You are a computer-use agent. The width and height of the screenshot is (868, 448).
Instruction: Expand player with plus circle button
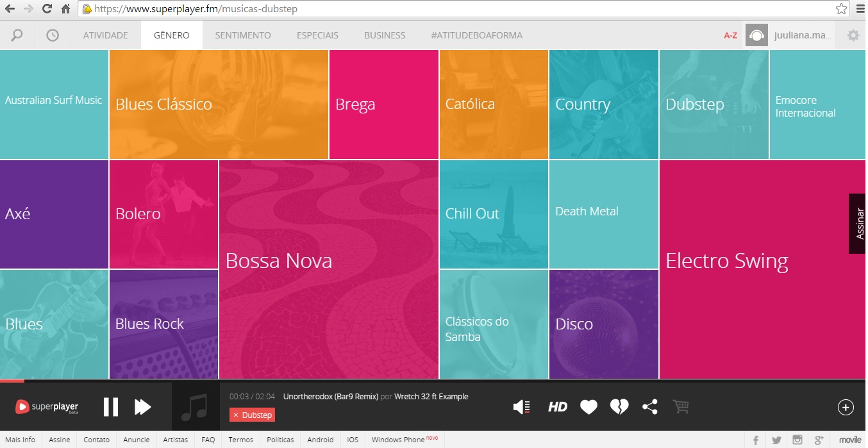[845, 407]
